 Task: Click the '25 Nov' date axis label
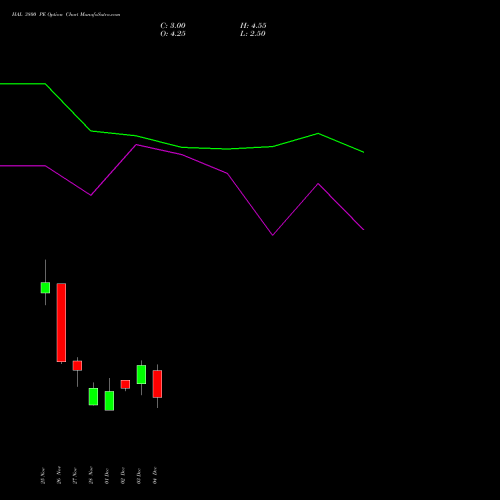tap(43, 476)
